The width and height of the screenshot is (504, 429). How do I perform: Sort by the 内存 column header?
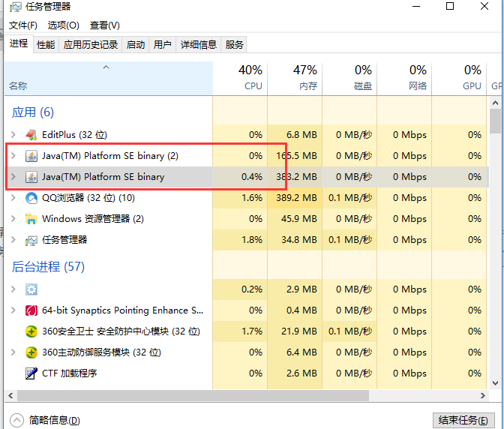295,79
